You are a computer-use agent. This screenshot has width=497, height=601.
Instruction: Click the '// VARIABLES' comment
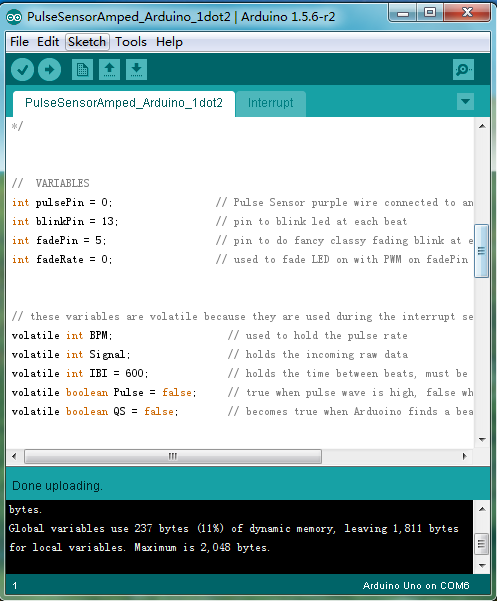click(x=51, y=183)
